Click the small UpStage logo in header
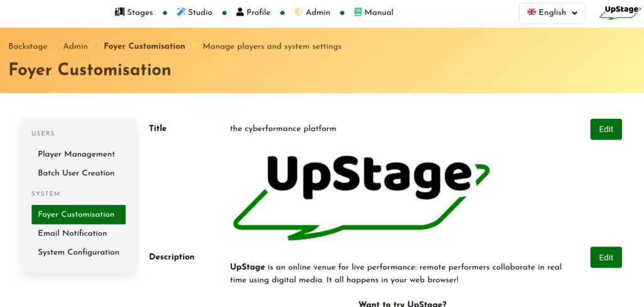644x307 pixels. click(620, 13)
